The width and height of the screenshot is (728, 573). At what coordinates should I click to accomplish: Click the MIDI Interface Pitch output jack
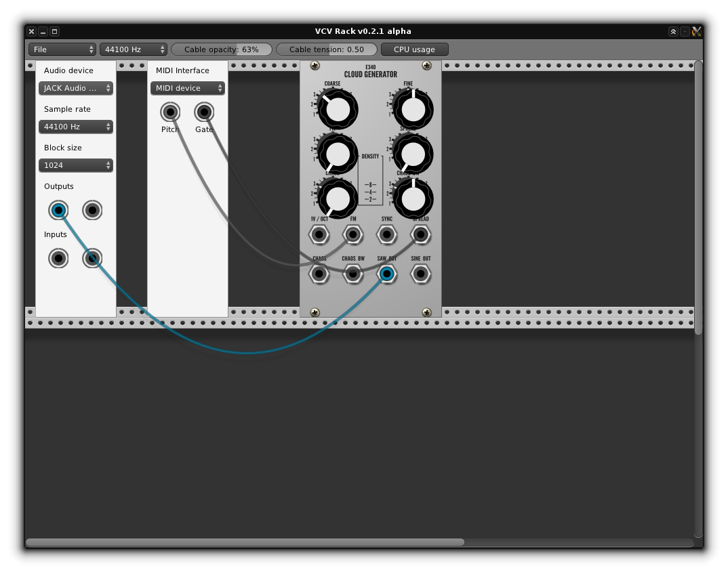point(170,112)
